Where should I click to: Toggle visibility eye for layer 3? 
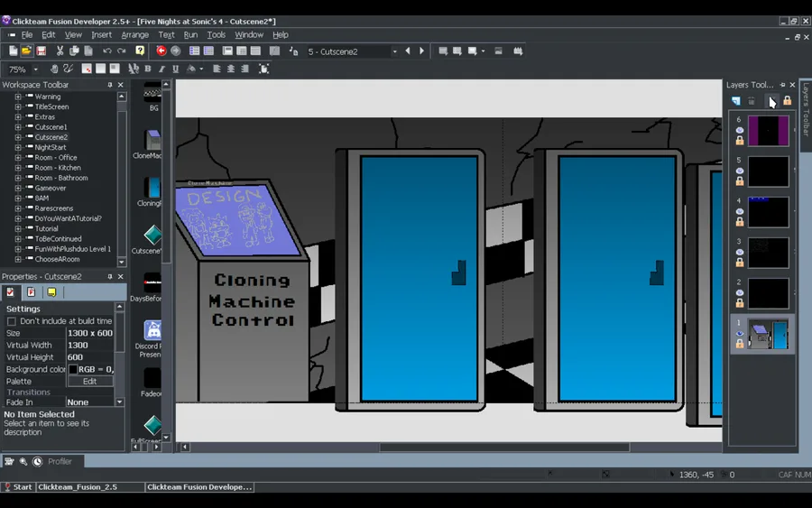(740, 252)
